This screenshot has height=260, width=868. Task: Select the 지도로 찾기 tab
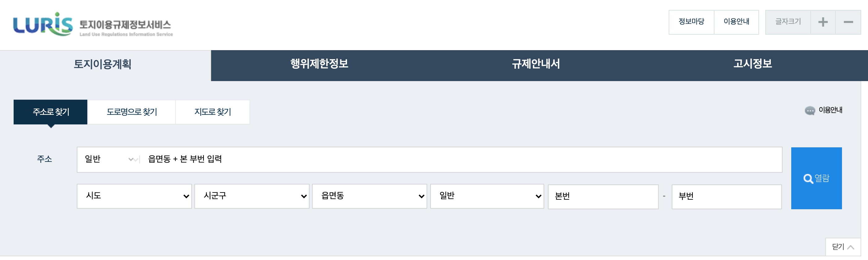coord(213,112)
